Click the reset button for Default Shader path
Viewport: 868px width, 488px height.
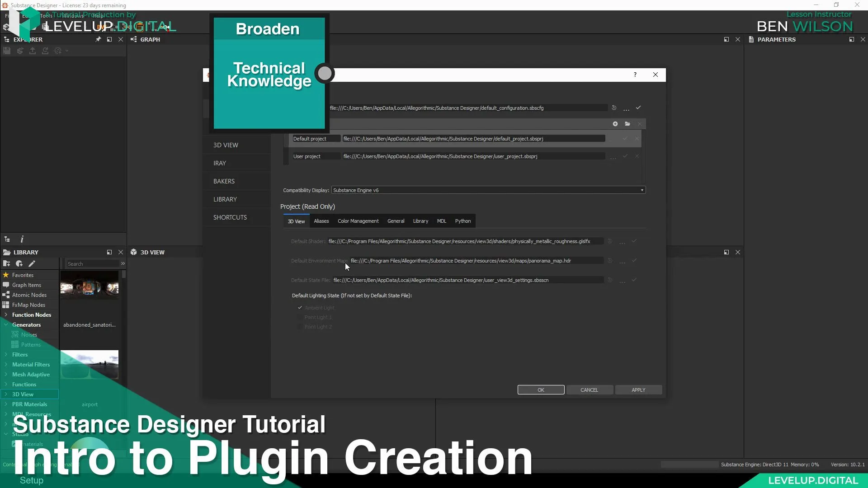coord(610,241)
